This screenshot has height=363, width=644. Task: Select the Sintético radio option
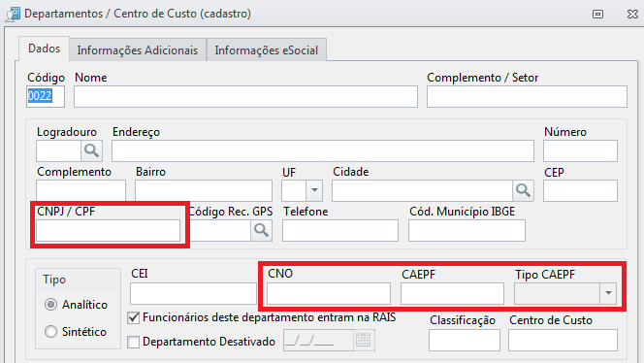[x=50, y=331]
